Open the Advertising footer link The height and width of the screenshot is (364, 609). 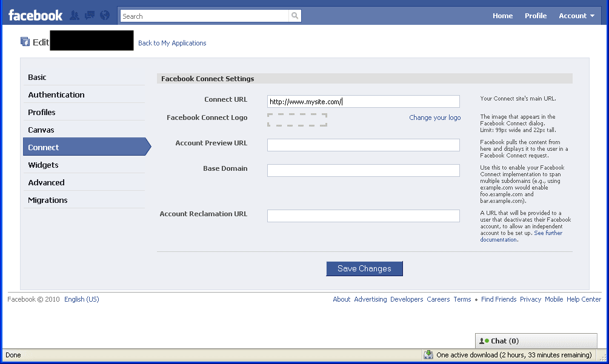click(x=370, y=299)
